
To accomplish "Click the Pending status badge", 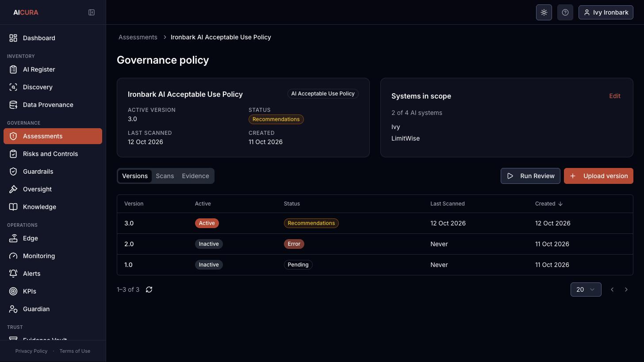I will pos(298,265).
